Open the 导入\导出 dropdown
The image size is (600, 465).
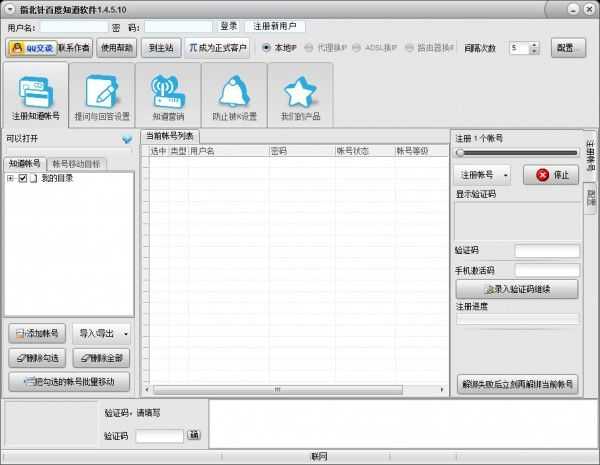click(x=102, y=333)
